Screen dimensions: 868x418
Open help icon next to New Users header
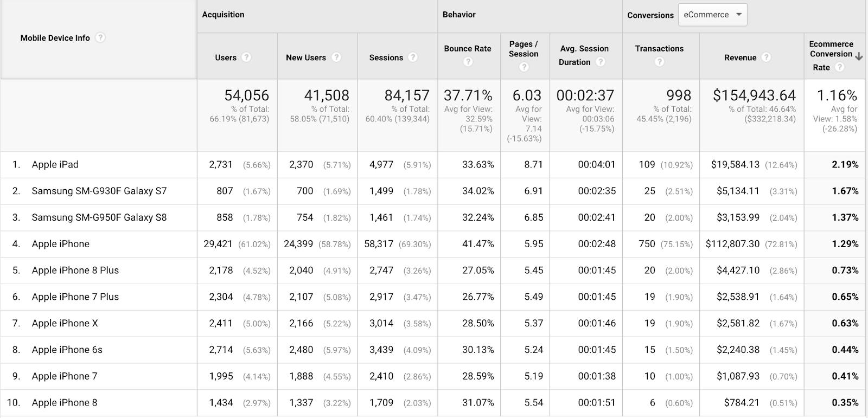(x=336, y=57)
